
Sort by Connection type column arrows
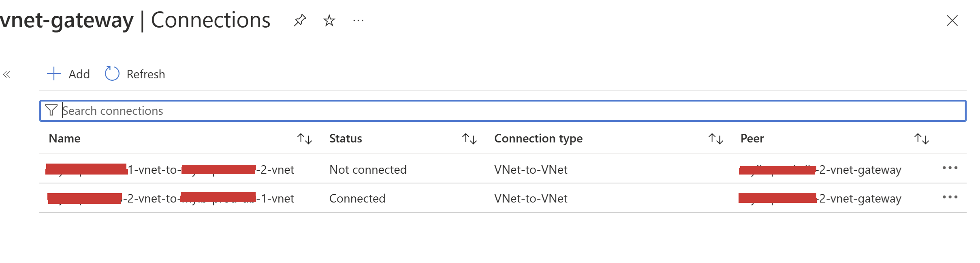coord(716,139)
